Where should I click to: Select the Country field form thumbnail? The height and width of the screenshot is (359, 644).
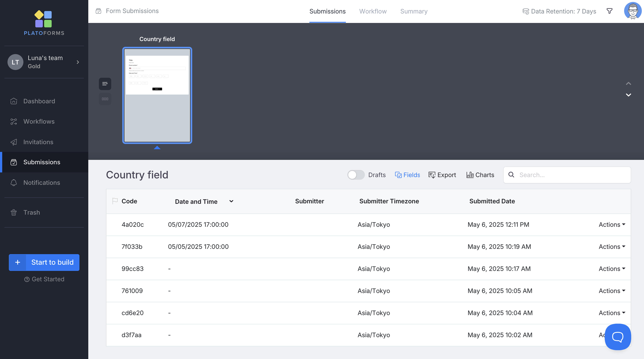click(157, 95)
